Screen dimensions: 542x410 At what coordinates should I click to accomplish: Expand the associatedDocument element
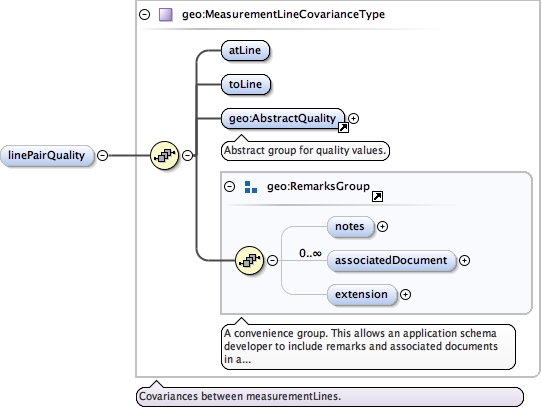tap(464, 261)
